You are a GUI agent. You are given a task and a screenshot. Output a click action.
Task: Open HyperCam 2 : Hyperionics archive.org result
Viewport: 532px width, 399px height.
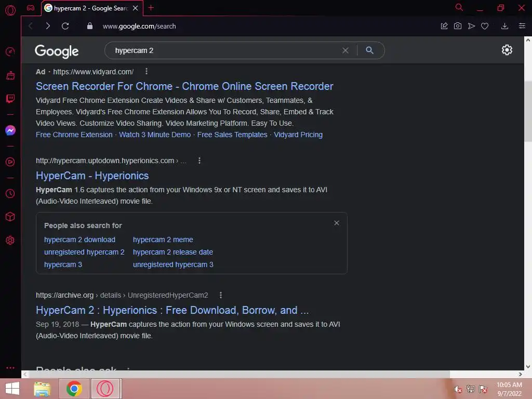click(x=172, y=310)
